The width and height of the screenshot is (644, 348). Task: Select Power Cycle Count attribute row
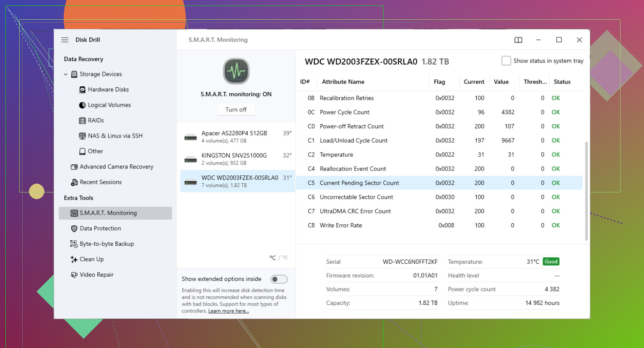439,112
